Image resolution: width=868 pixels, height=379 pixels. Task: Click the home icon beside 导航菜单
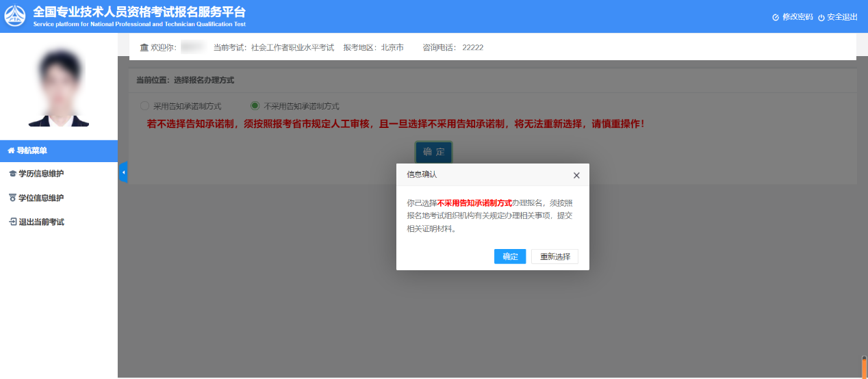(x=11, y=151)
